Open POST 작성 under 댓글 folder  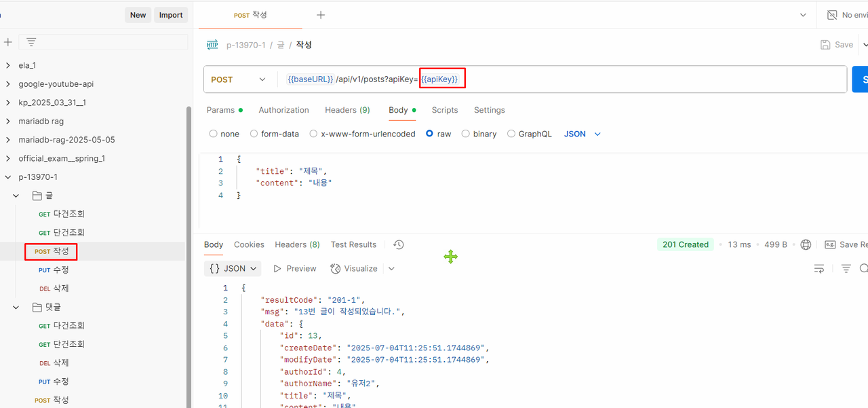pyautogui.click(x=52, y=400)
